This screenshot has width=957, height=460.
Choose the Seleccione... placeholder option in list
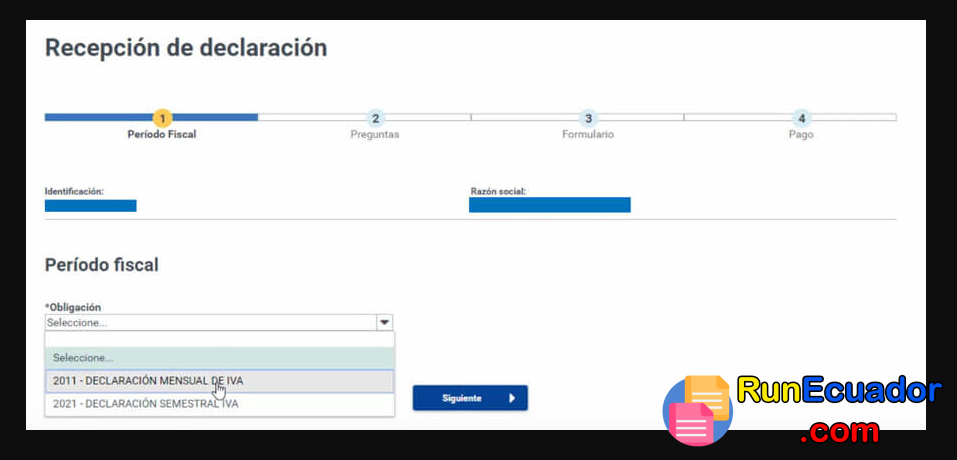pos(220,358)
